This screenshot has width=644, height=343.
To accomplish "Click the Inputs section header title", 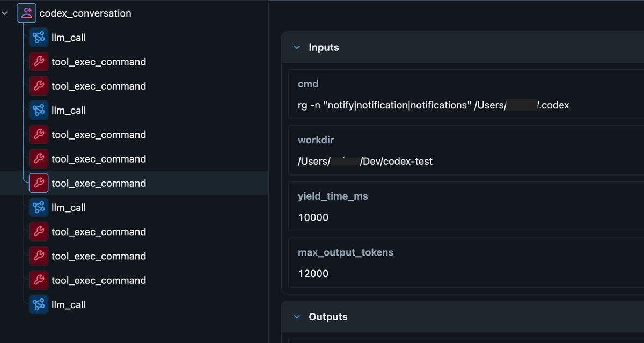I will 324,47.
